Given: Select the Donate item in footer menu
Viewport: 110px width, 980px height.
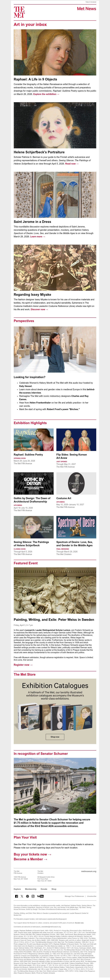Looking at the screenshot, I should [x=44, y=889].
